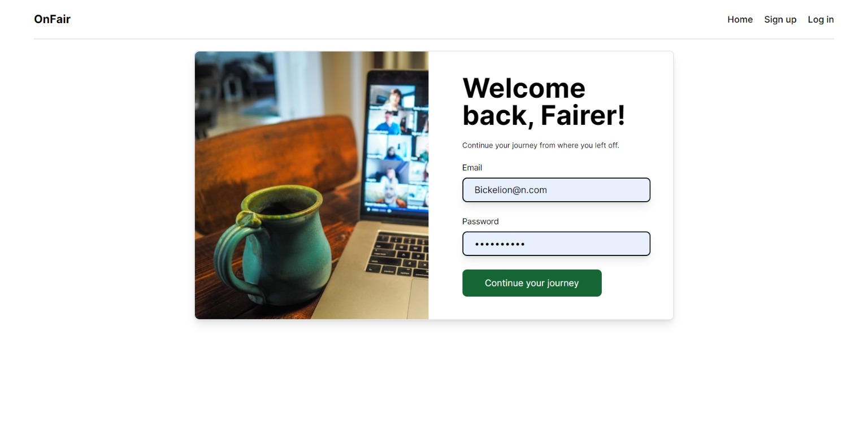The image size is (868, 421).
Task: Select Log in from the navigation
Action: click(x=821, y=19)
